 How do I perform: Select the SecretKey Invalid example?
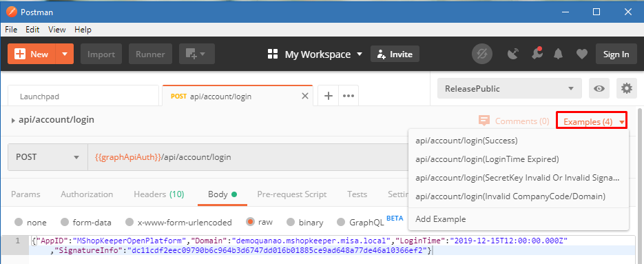point(519,178)
